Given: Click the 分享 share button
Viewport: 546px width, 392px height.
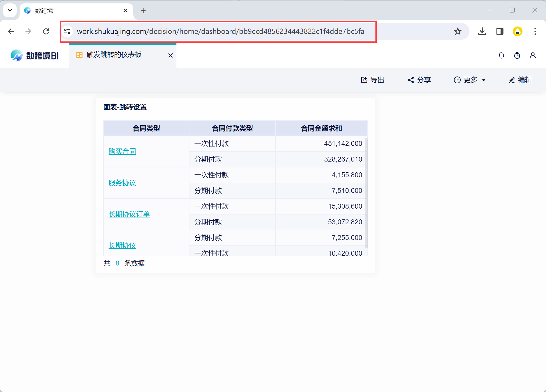Looking at the screenshot, I should point(419,80).
